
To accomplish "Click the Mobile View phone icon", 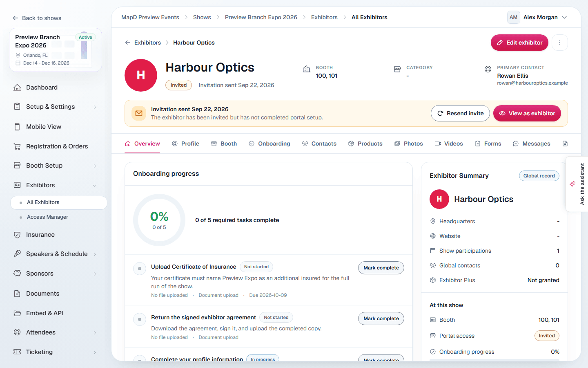I will [x=17, y=127].
